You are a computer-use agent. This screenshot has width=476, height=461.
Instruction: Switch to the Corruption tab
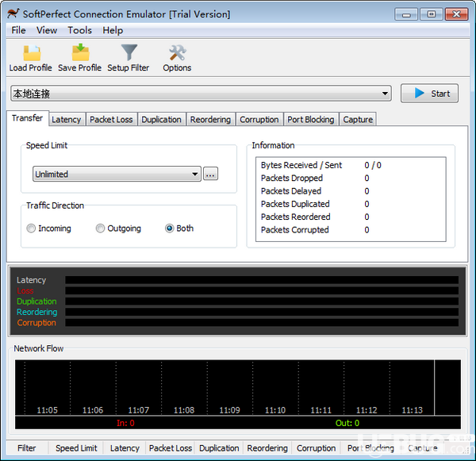259,119
